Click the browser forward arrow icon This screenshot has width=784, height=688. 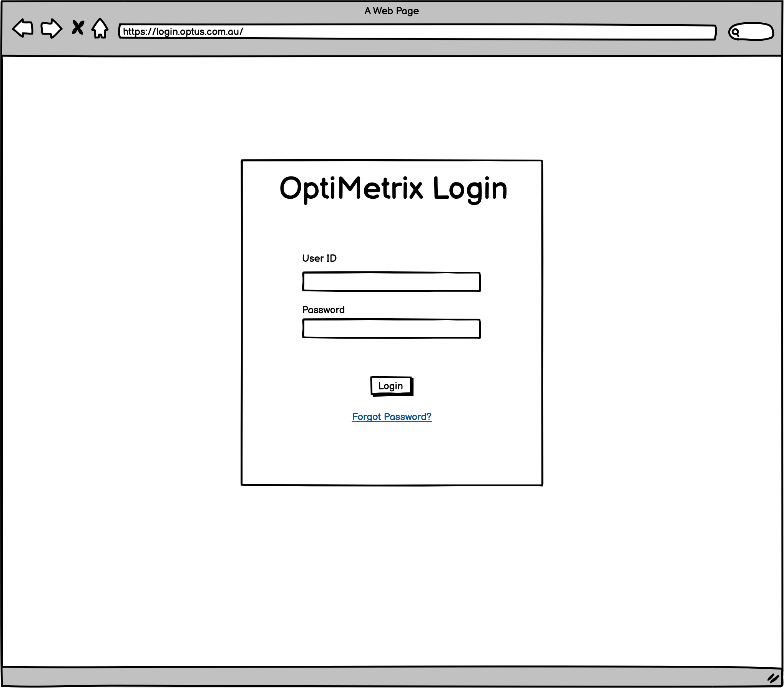pyautogui.click(x=51, y=28)
